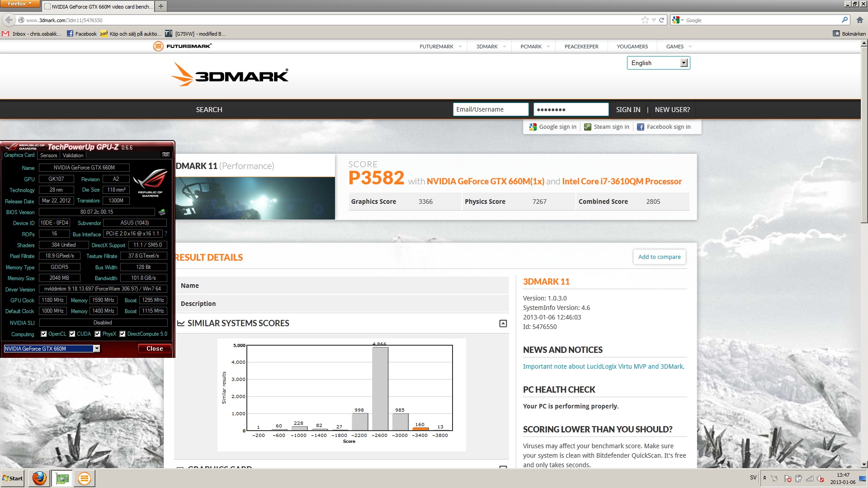Switch to the Validation tab in GPU-Z
Screen dimensions: 868x488
click(73, 155)
